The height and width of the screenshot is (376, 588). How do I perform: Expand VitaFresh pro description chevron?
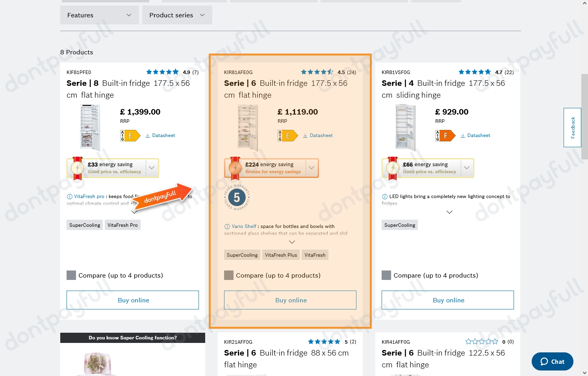click(134, 212)
